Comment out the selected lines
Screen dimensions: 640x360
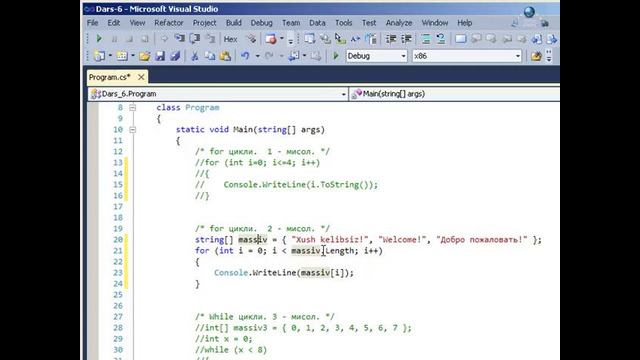point(426,39)
